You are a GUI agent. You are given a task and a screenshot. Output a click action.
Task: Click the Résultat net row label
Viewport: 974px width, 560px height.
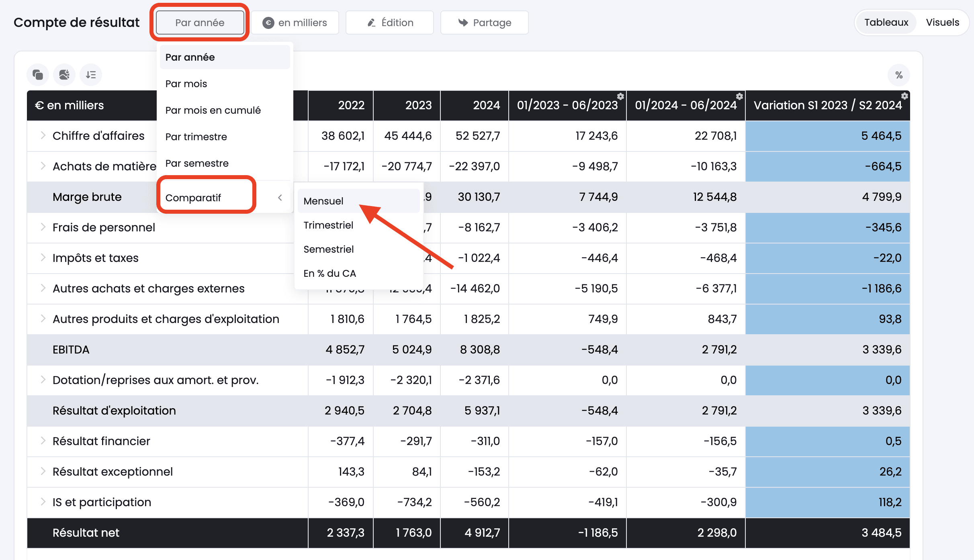[86, 533]
